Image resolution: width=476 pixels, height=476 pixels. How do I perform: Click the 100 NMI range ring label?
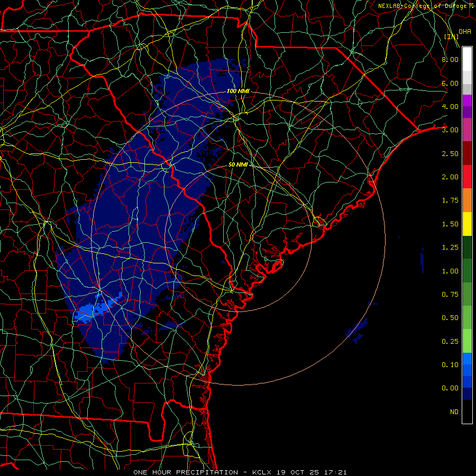click(237, 91)
